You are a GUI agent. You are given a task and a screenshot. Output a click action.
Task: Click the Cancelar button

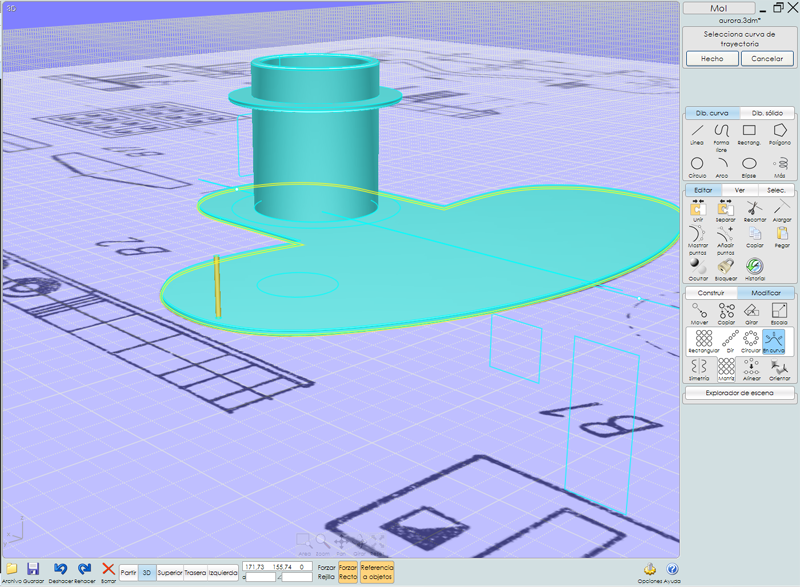(767, 59)
